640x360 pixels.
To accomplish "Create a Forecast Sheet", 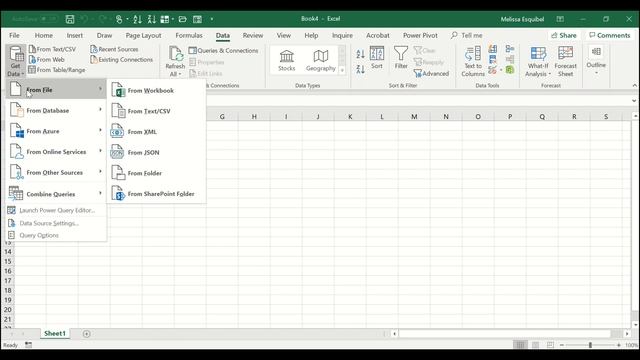I will pyautogui.click(x=565, y=61).
